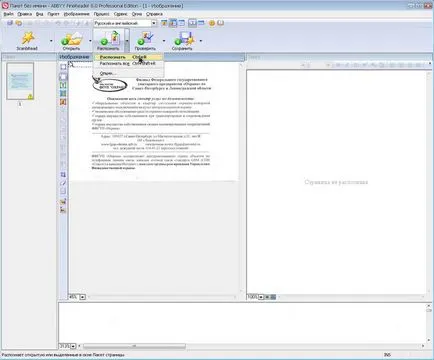Click the Открыть (Open) folder icon

coord(71,40)
